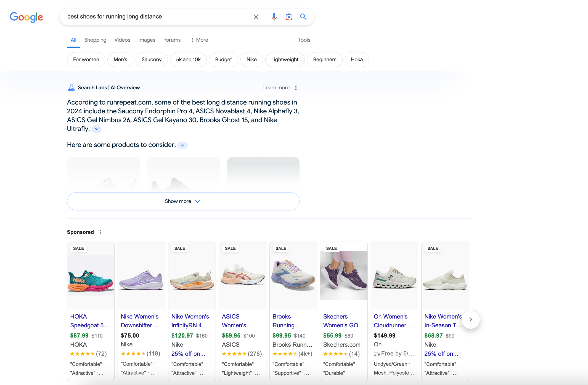
Task: Apply the Nike filter chip
Action: click(252, 60)
